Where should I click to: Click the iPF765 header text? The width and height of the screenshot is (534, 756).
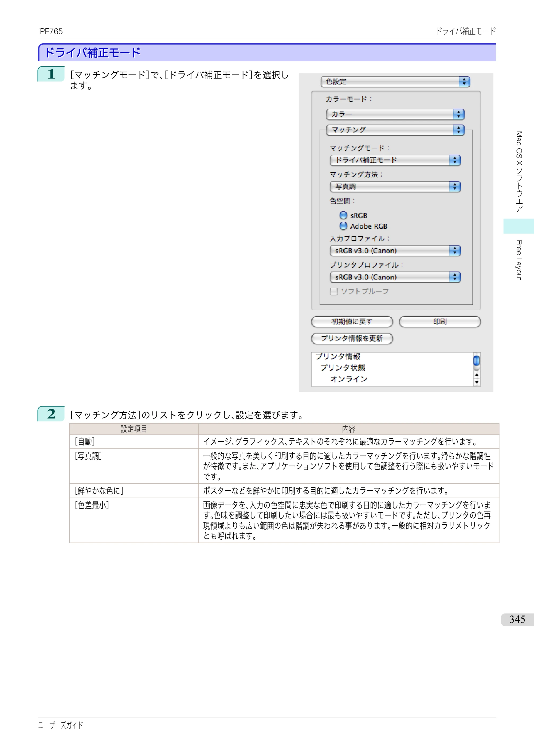coord(50,32)
